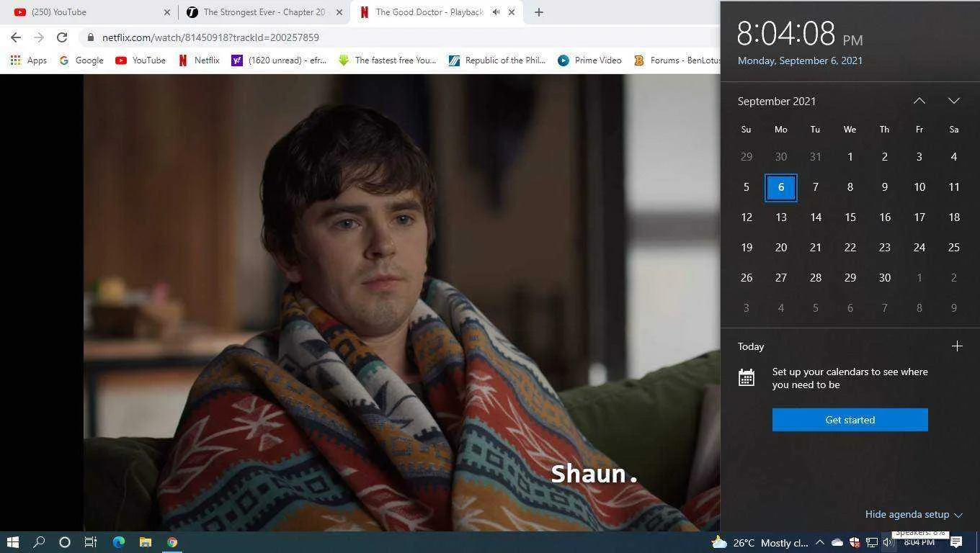Open the Prime Video bookmark
Viewport: 980px width, 553px height.
click(x=589, y=60)
